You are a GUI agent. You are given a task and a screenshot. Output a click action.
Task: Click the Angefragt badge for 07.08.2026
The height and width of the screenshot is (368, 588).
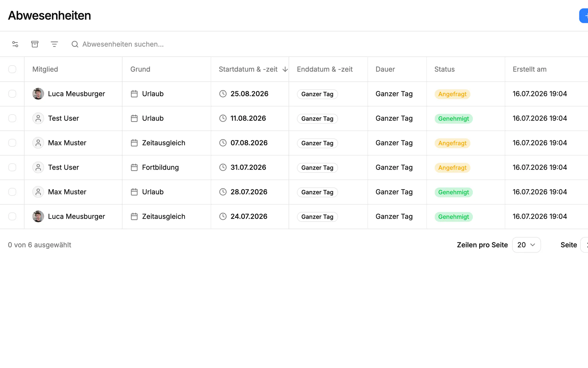coord(452,143)
